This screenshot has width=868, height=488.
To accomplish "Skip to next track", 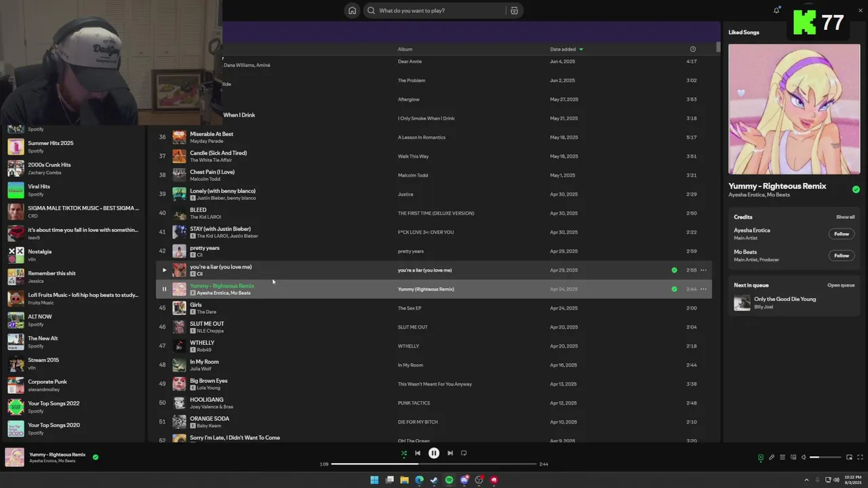I will point(450,453).
